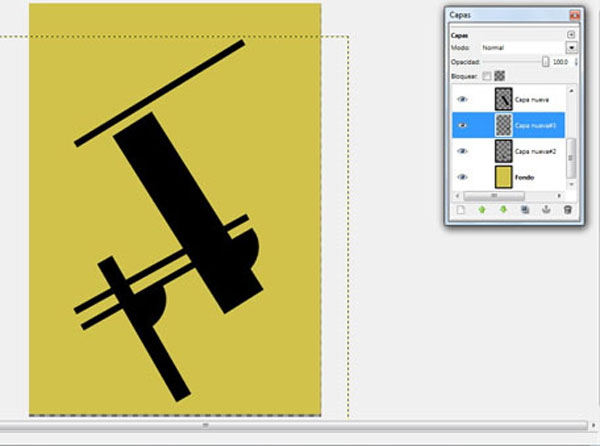Screen dimensions: 600x446
Task: Select the Capa nueva layer thumbnail
Action: 503,99
